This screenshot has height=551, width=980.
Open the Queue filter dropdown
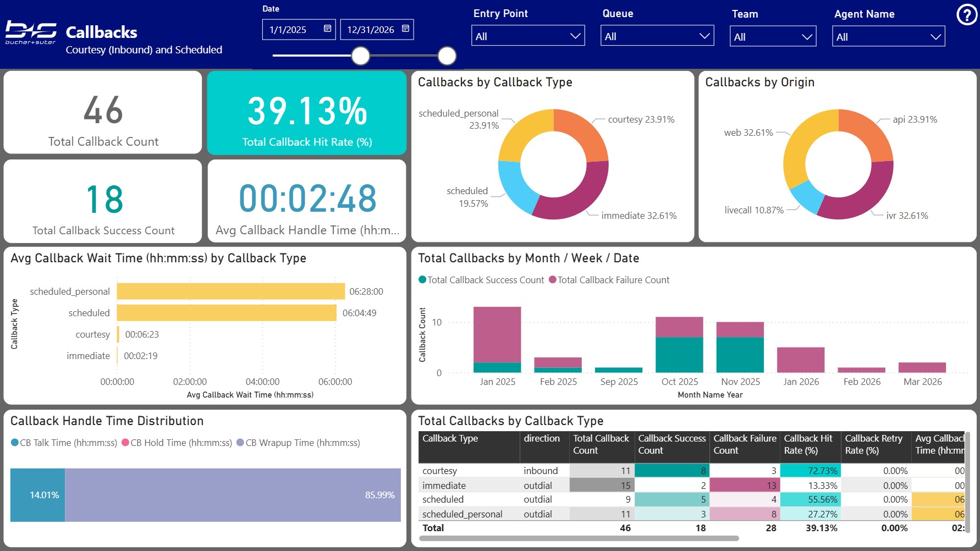(657, 36)
